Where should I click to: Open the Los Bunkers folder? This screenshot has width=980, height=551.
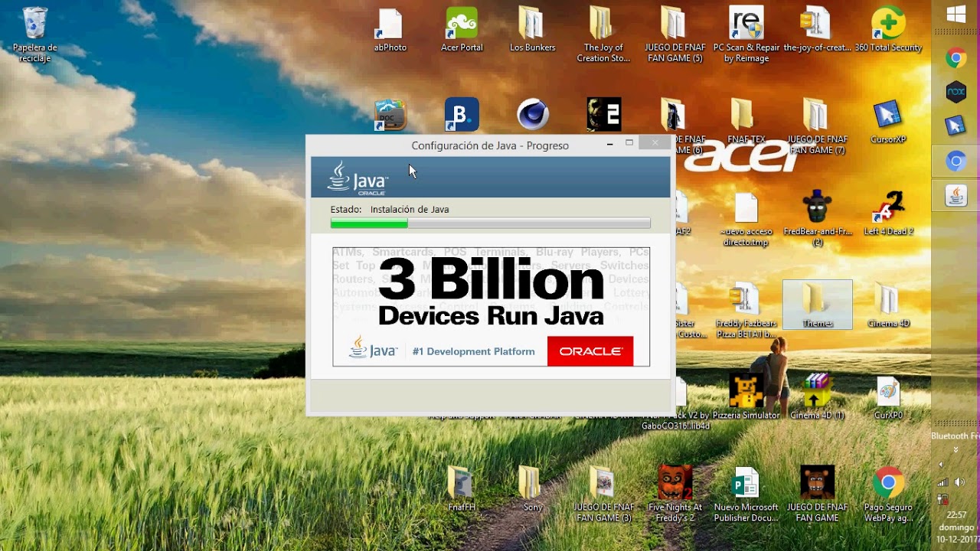pos(532,31)
